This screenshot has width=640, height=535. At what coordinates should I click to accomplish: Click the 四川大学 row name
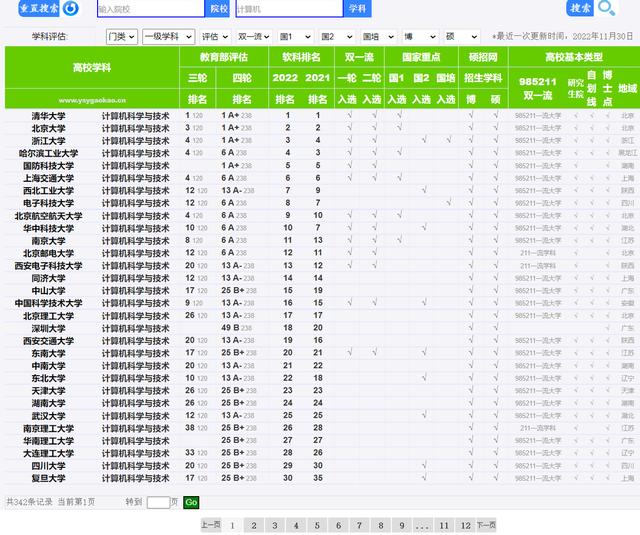[49, 466]
